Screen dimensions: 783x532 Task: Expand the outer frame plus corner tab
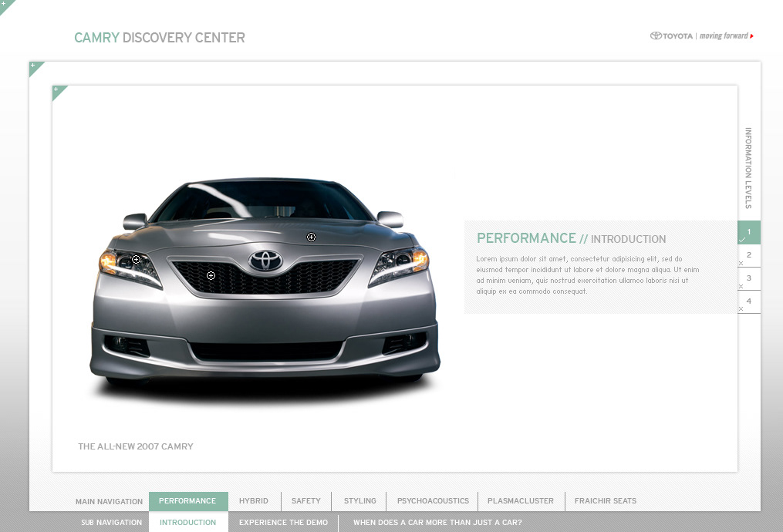35,67
